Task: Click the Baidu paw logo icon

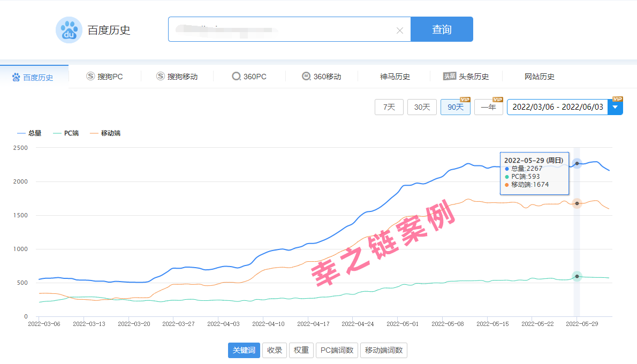Action: (69, 30)
